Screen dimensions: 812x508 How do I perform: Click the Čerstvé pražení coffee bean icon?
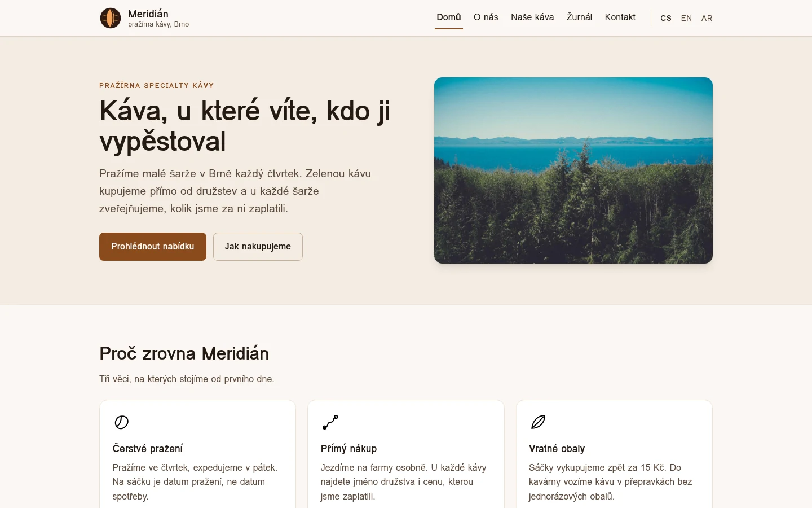[122, 422]
